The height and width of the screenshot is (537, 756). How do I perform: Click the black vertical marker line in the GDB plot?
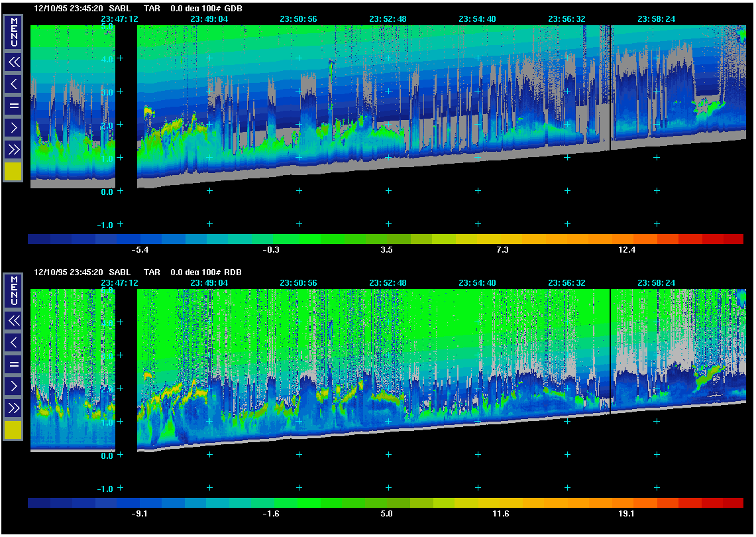tap(609, 86)
